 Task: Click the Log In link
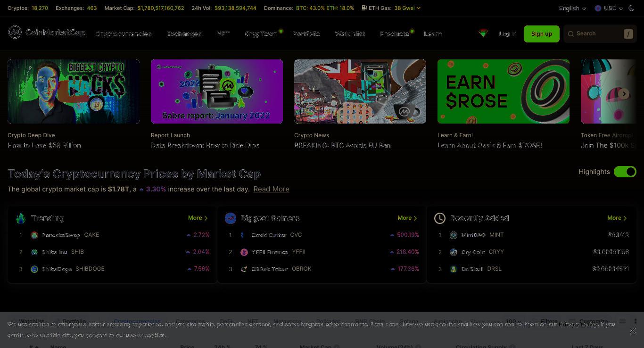coord(508,34)
